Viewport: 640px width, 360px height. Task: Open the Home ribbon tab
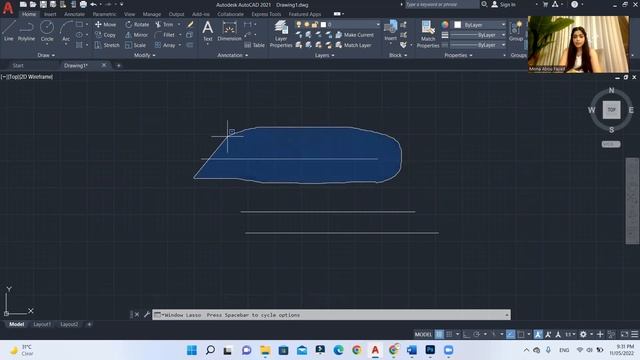click(x=29, y=14)
